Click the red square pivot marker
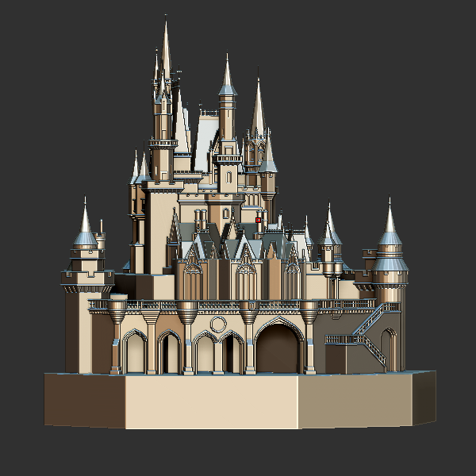The height and width of the screenshot is (476, 476). [x=259, y=220]
